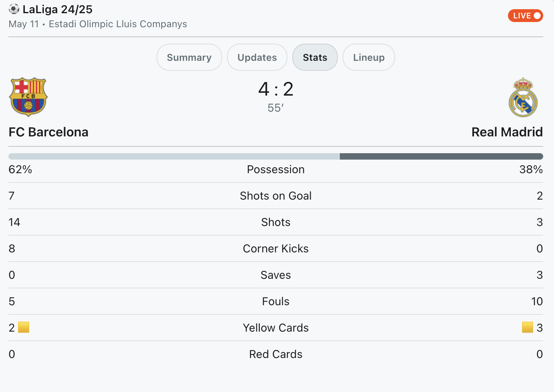Click the dark Real Madrid section of possession bar
The image size is (554, 392).
click(442, 156)
